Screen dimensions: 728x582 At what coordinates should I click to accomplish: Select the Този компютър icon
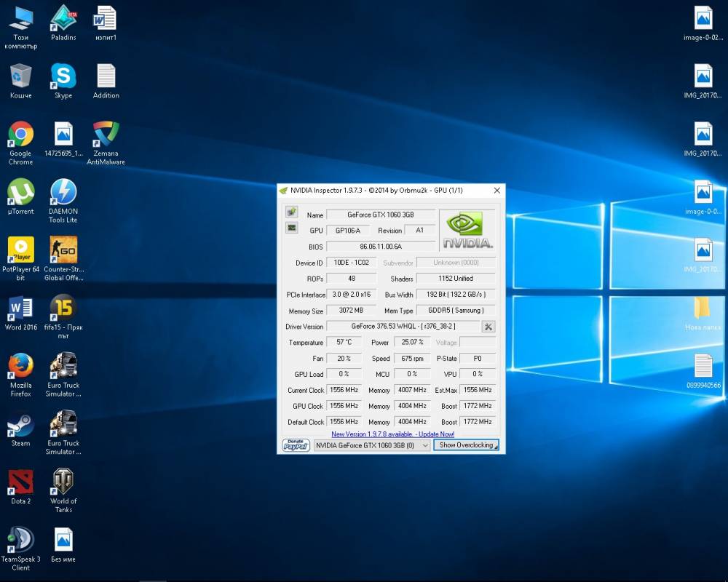pyautogui.click(x=20, y=27)
